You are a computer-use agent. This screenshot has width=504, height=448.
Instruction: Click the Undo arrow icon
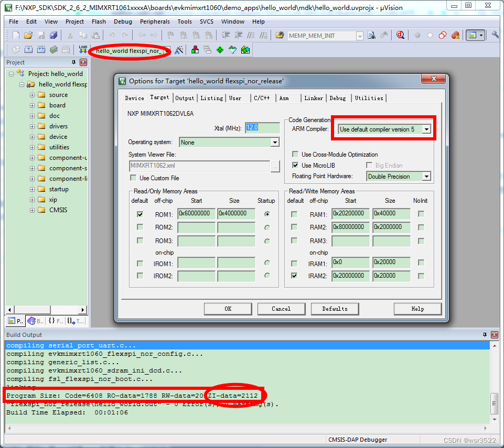112,35
